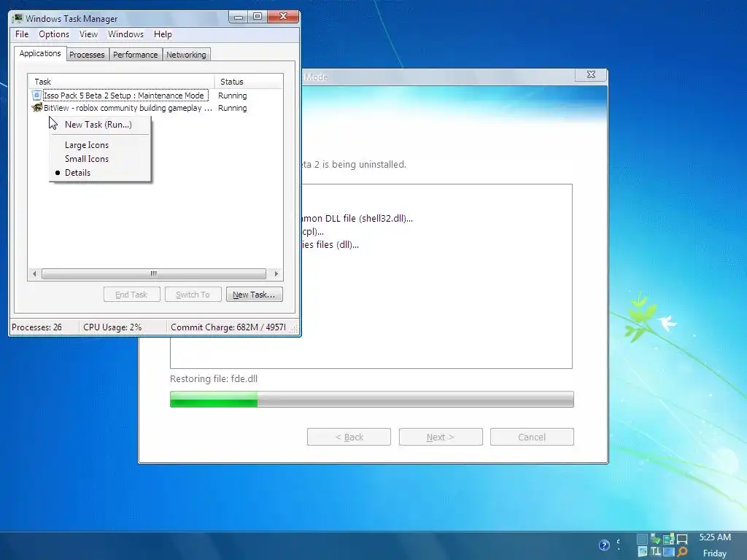The image size is (747, 560).
Task: Sort by the Task column header
Action: point(121,82)
